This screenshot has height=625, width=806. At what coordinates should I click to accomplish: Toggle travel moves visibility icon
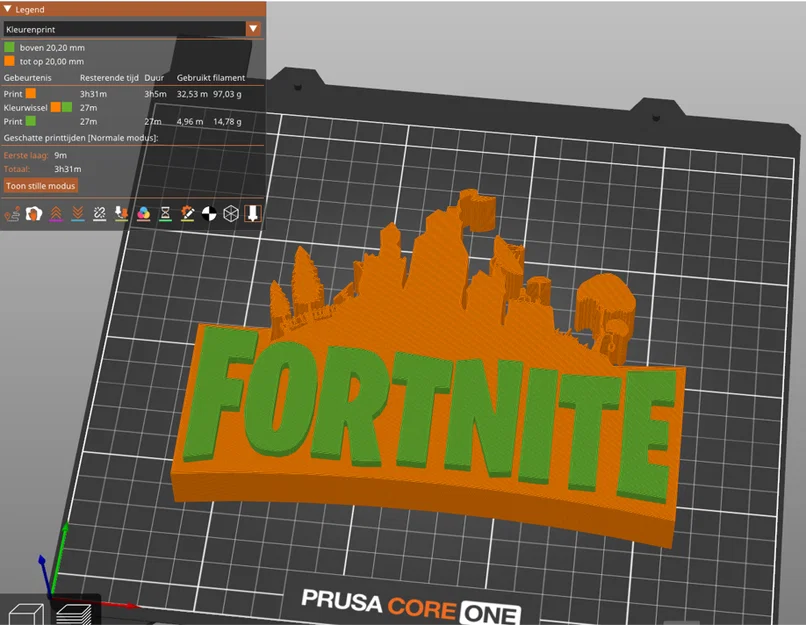click(12, 214)
